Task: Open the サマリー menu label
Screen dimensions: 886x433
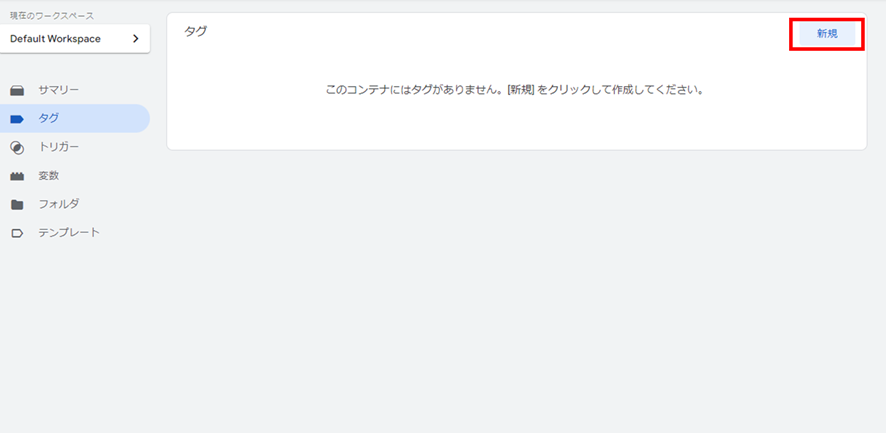Action: pyautogui.click(x=59, y=90)
